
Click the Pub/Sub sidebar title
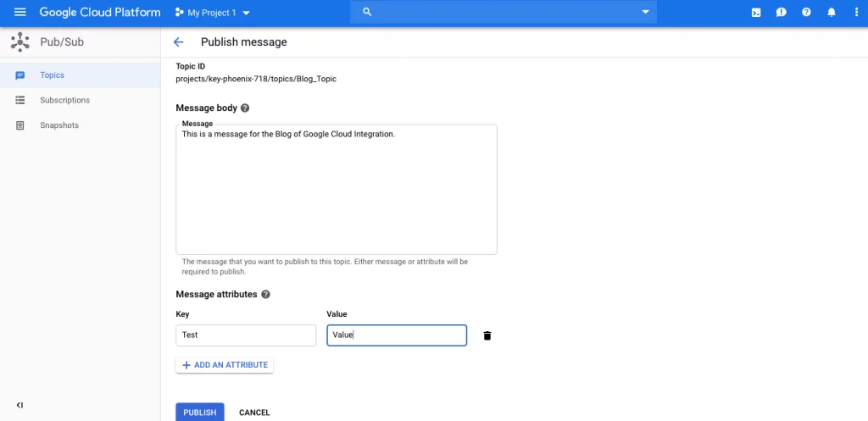62,42
